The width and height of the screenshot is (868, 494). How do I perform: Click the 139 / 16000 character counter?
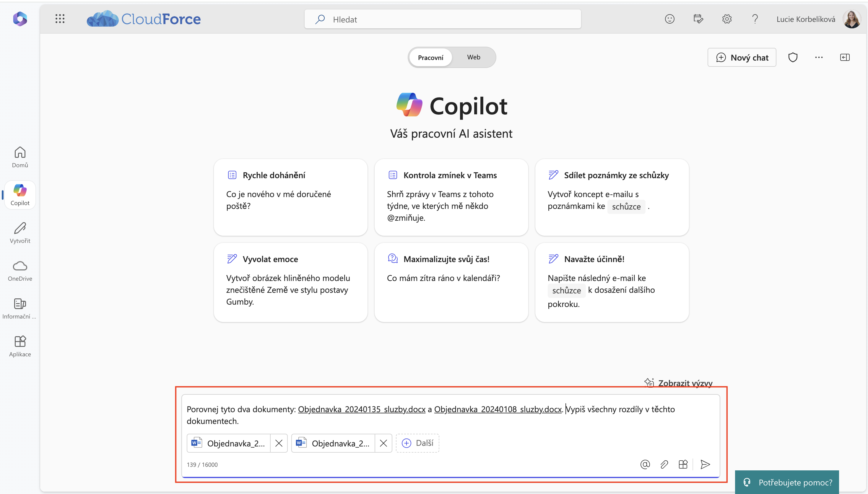point(202,464)
